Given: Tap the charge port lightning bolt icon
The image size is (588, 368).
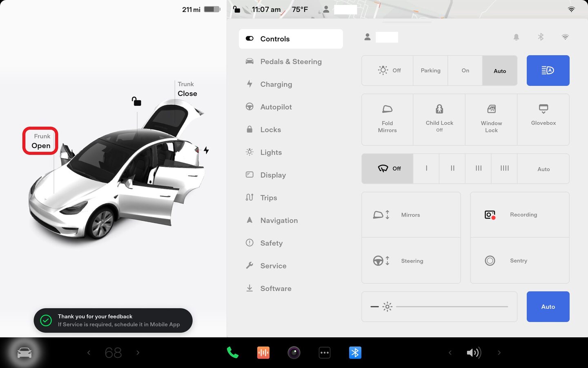Looking at the screenshot, I should coord(206,150).
